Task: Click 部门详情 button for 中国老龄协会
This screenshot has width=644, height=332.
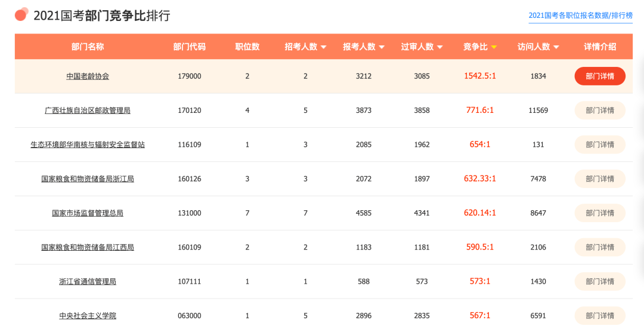Action: [600, 76]
